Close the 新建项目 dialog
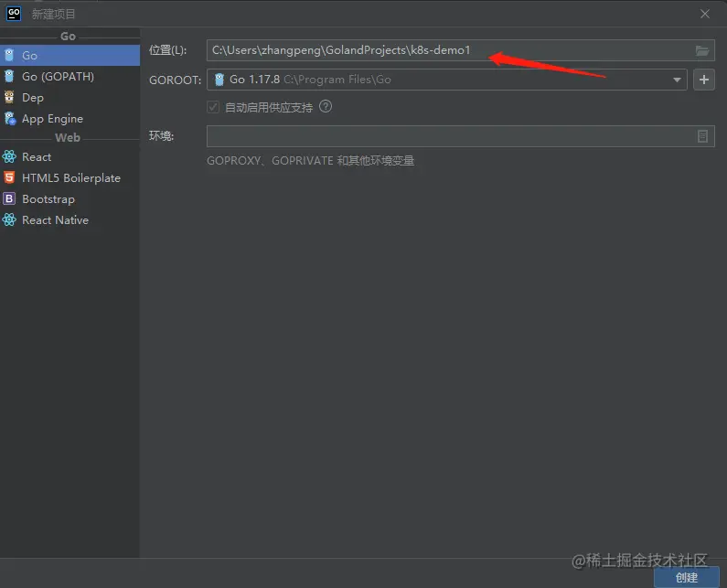This screenshot has width=727, height=588. coord(705,14)
